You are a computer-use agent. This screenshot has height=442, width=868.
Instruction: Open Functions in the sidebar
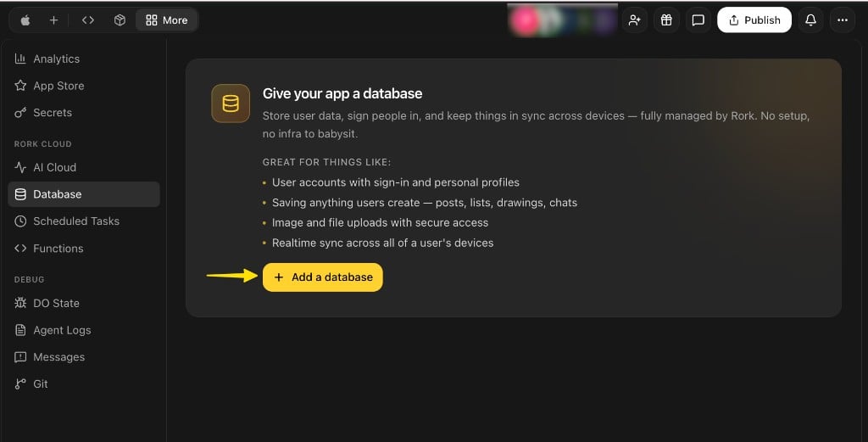coord(84,249)
